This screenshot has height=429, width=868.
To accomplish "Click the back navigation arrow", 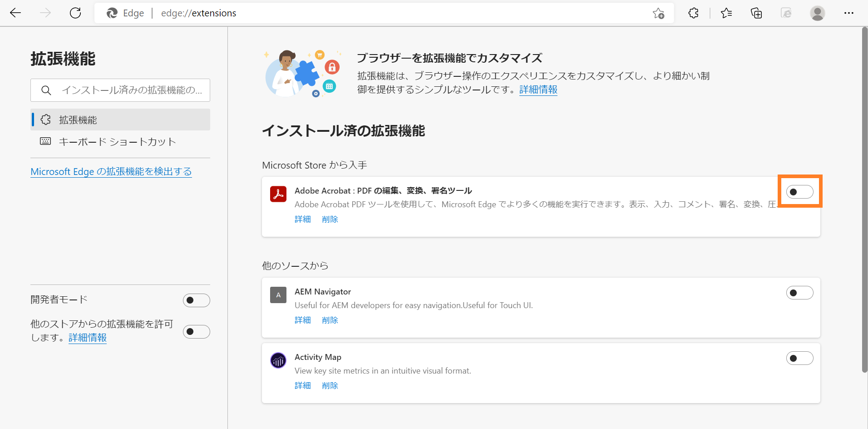I will tap(15, 13).
